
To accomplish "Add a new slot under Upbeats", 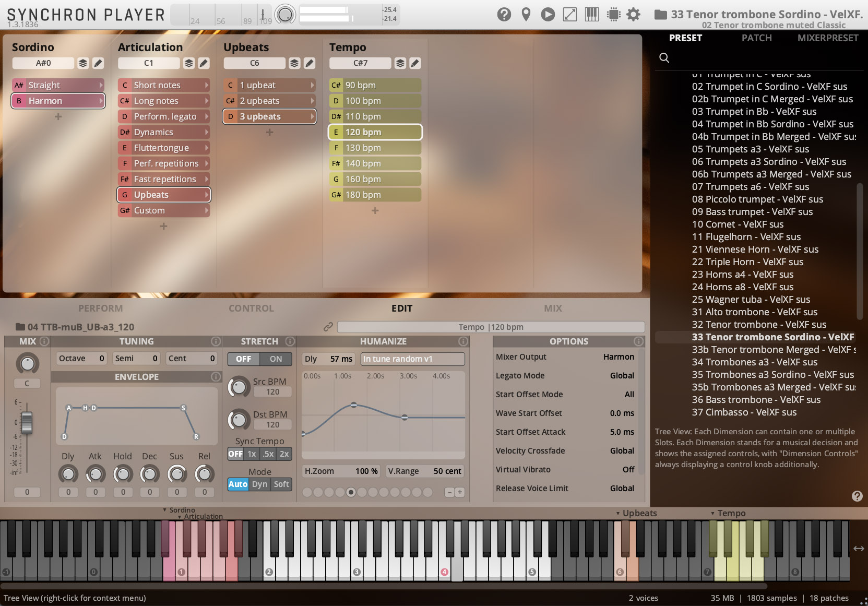I will (269, 133).
